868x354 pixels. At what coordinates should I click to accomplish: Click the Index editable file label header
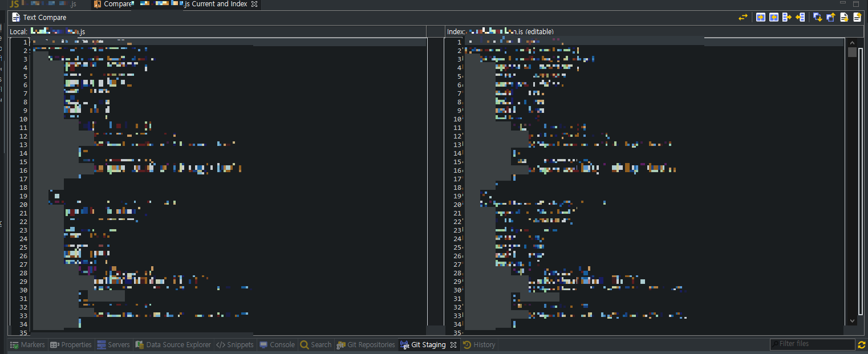500,31
